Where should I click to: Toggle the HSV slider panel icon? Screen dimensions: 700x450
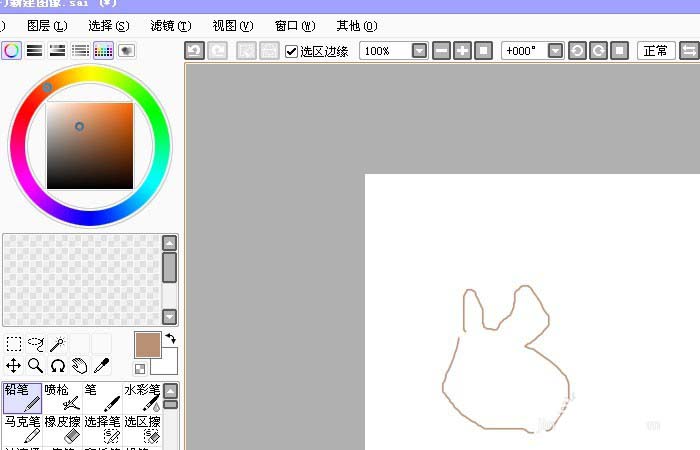pyautogui.click(x=58, y=51)
